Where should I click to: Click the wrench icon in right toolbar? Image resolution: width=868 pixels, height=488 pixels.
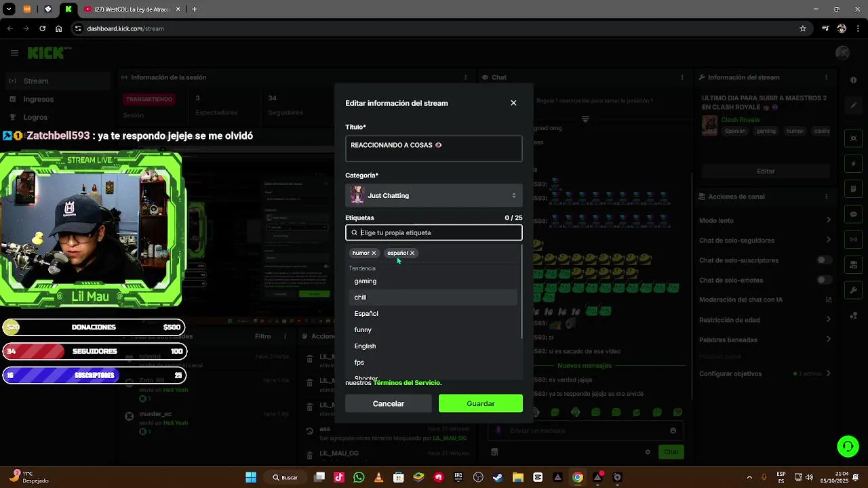854,290
